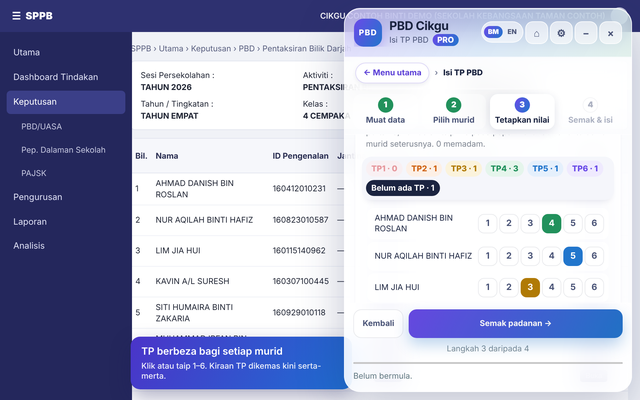
Task: Click the PBD breadcrumb link
Action: point(247,49)
